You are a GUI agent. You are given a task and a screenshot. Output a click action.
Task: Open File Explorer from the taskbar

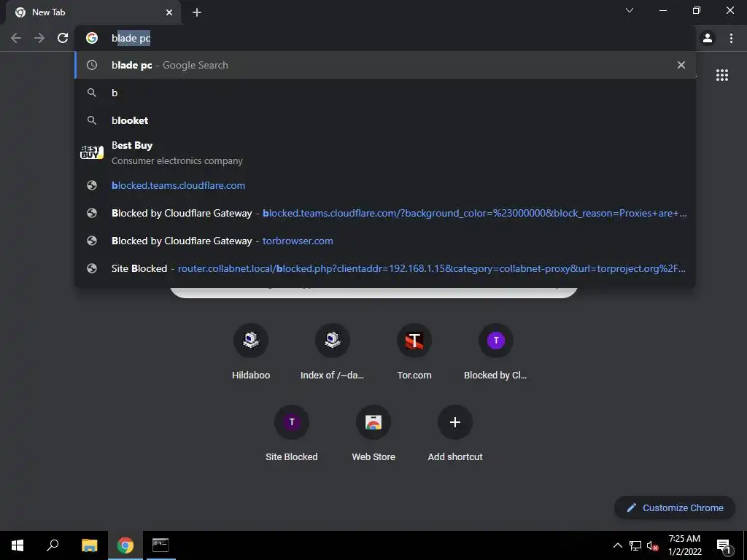pyautogui.click(x=89, y=545)
